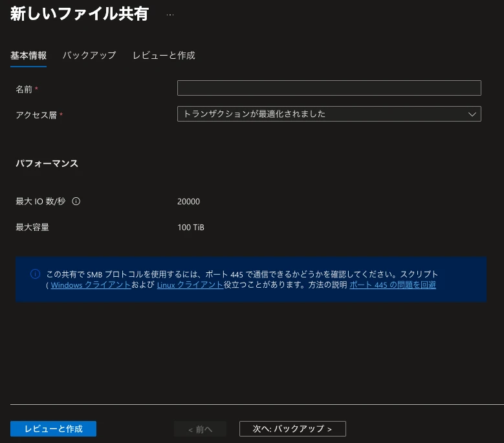Image resolution: width=504 pixels, height=443 pixels.
Task: Open the レビューと作成 tab
Action: coord(164,55)
